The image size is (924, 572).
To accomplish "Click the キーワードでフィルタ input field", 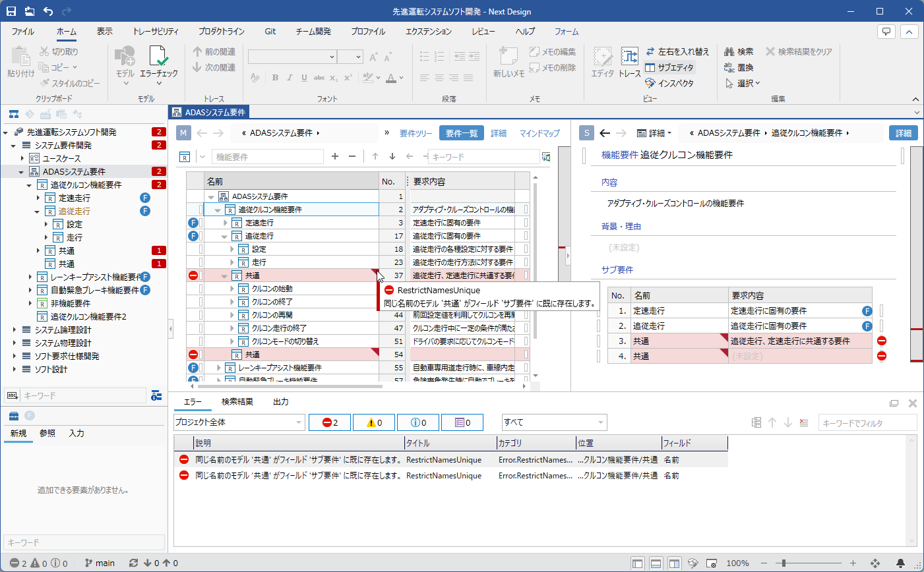I will click(867, 423).
